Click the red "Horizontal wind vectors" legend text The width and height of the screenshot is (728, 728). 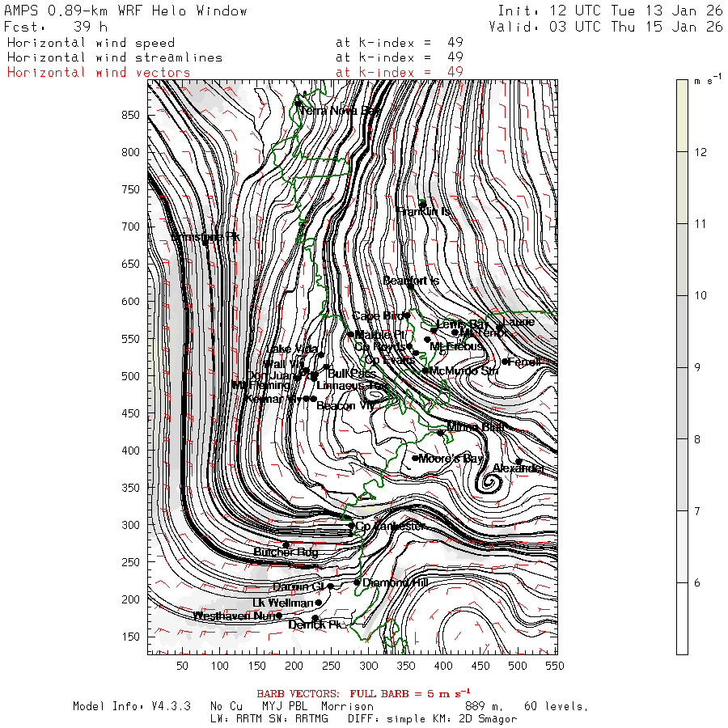99,72
